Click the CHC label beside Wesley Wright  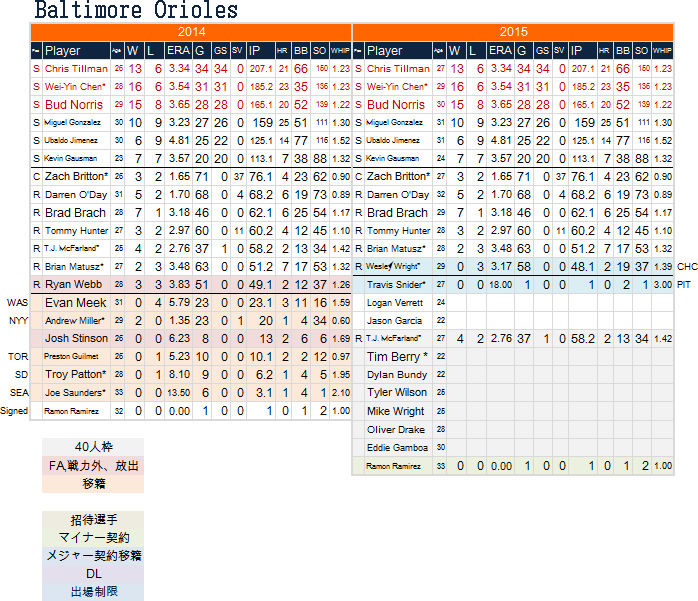[687, 267]
